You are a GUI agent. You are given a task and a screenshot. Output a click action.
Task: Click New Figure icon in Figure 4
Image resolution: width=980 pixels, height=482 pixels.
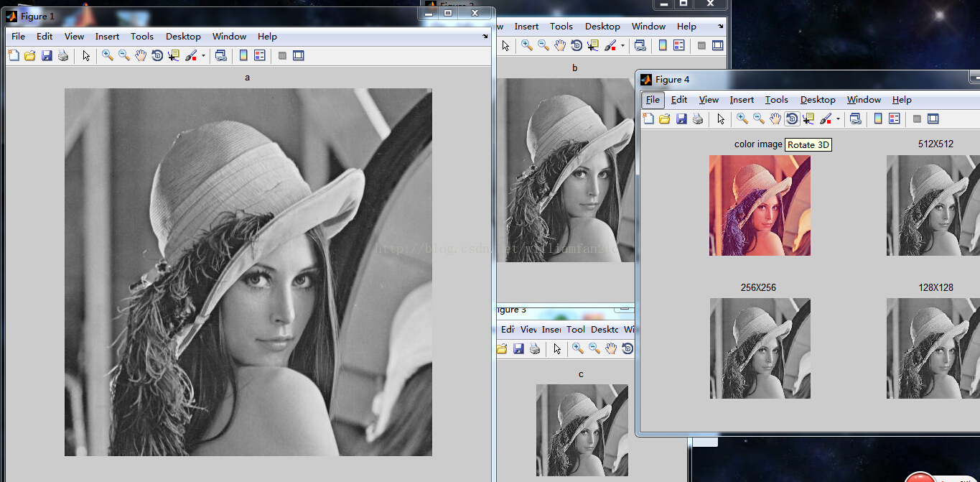(648, 119)
